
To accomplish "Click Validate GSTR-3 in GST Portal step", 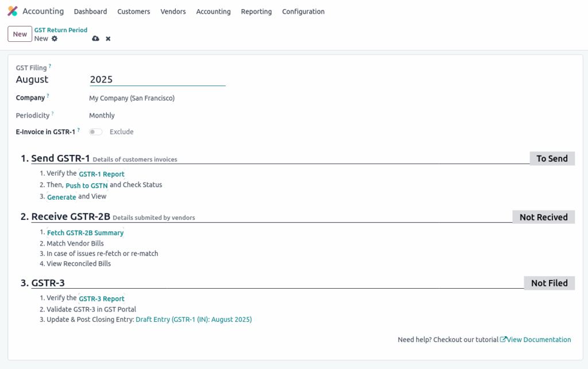I will pyautogui.click(x=91, y=309).
